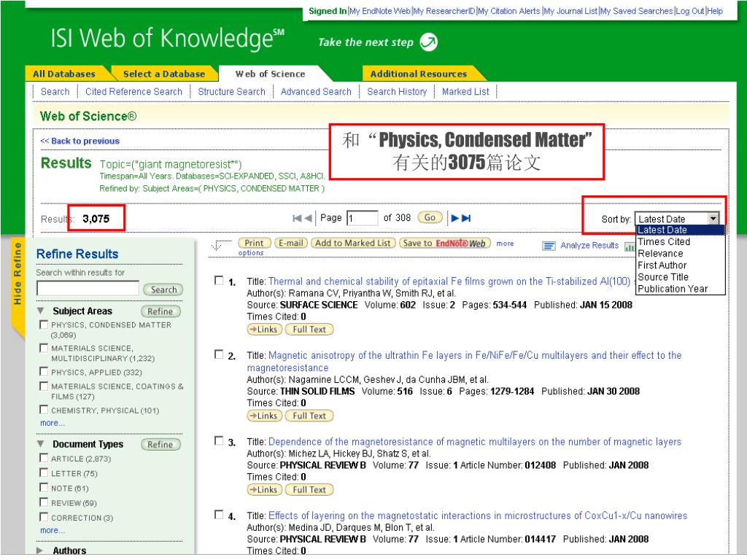The image size is (747, 560).
Task: Click the page number input field
Action: tap(362, 218)
